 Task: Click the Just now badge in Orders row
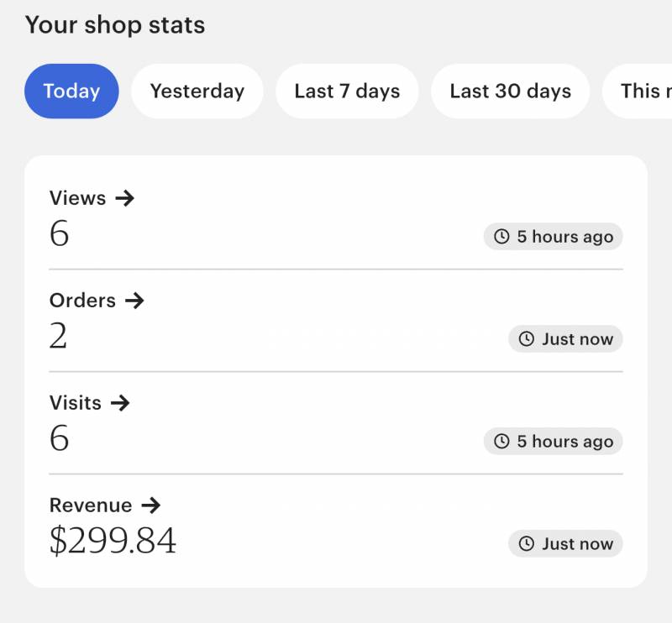click(x=565, y=339)
